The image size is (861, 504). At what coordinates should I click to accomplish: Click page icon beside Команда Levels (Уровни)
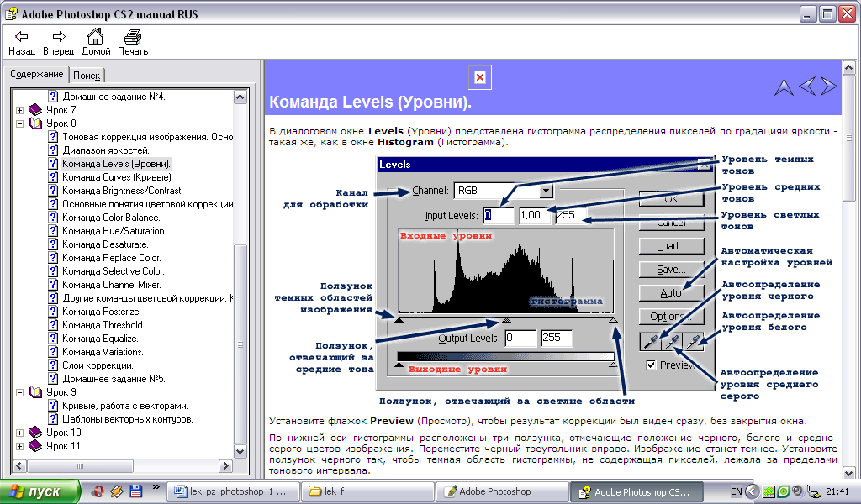tap(53, 164)
